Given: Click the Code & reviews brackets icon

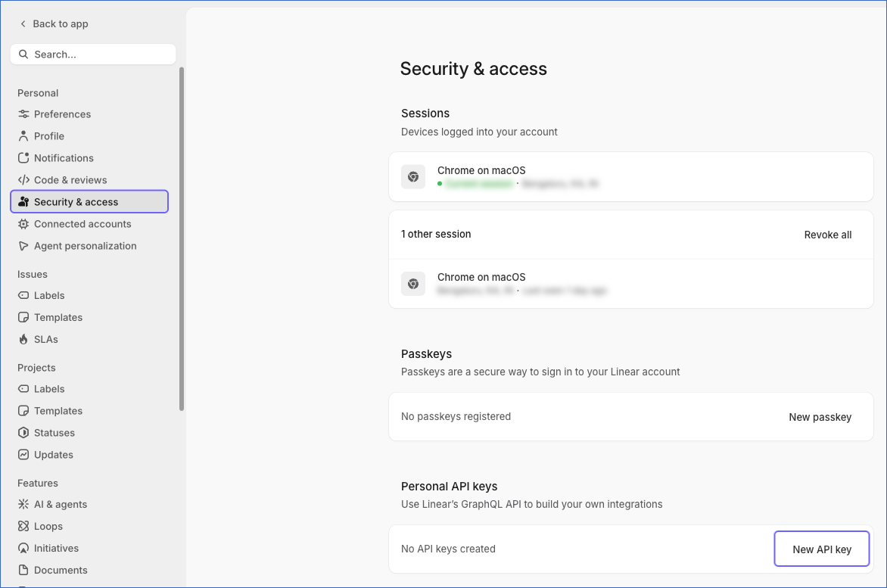Looking at the screenshot, I should pos(23,180).
